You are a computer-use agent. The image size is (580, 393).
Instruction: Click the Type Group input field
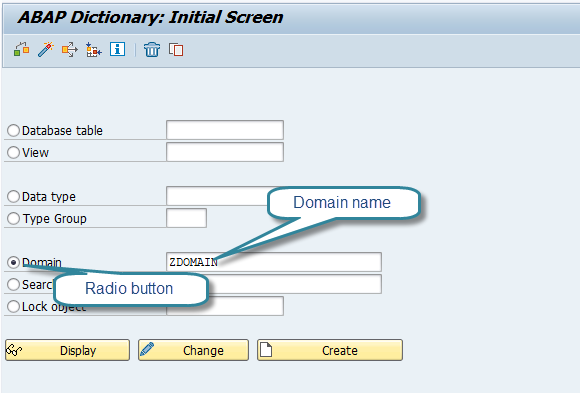pos(186,218)
